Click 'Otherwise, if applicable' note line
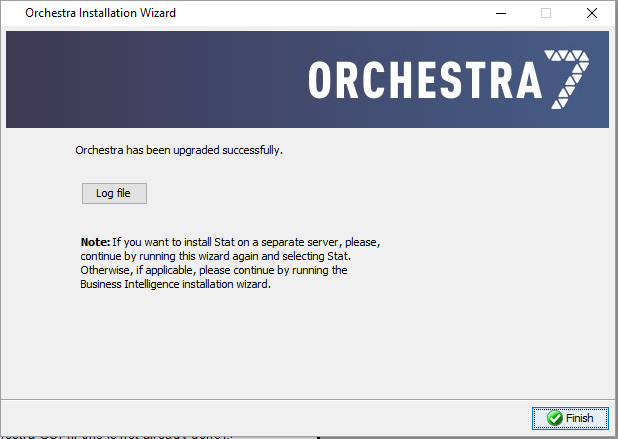This screenshot has height=439, width=618. click(214, 270)
